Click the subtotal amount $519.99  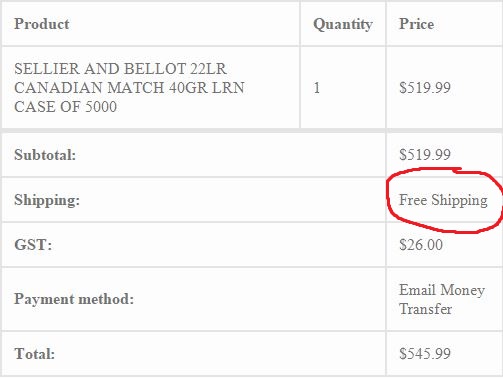click(x=425, y=154)
